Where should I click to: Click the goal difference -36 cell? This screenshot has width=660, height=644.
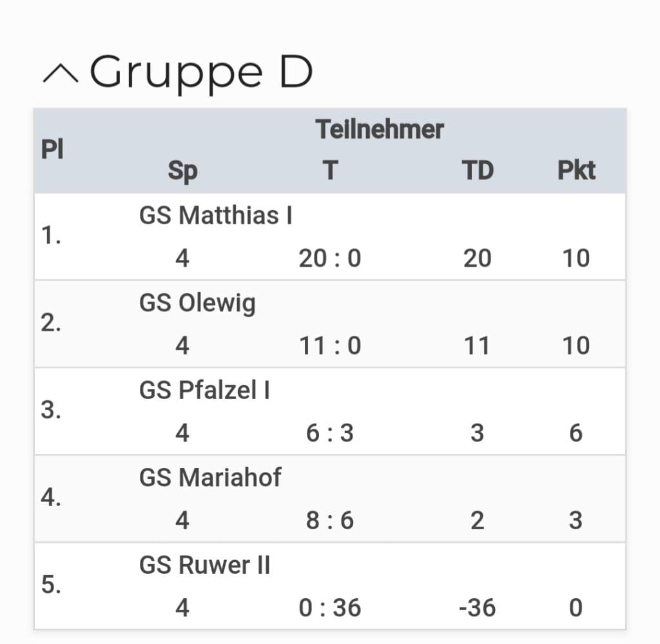click(x=478, y=608)
